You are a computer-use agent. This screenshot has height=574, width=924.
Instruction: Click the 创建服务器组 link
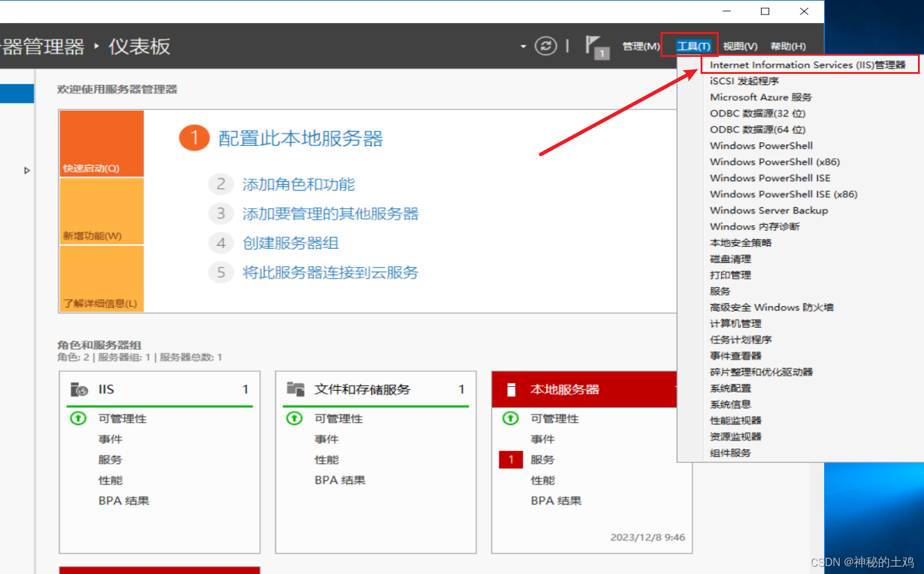point(289,243)
